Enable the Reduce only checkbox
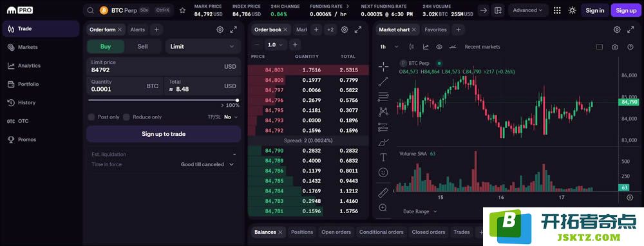644x246 pixels. [126, 117]
